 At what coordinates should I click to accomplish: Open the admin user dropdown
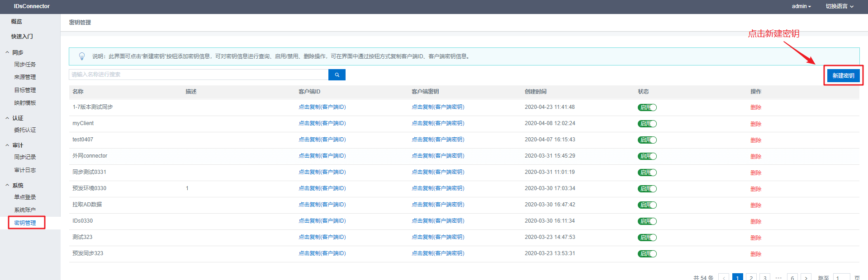pos(801,6)
